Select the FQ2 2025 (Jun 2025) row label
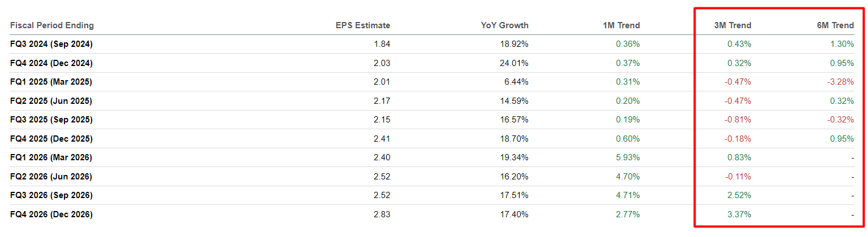 pos(51,101)
